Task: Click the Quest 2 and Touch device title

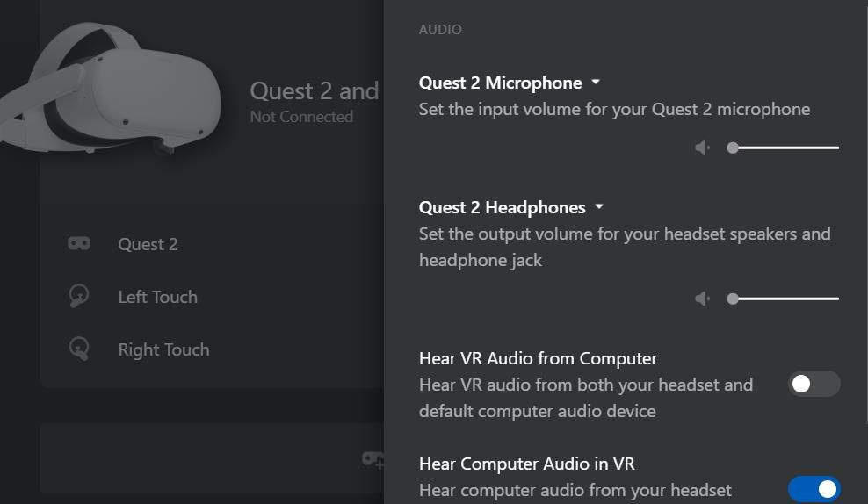Action: (x=315, y=90)
